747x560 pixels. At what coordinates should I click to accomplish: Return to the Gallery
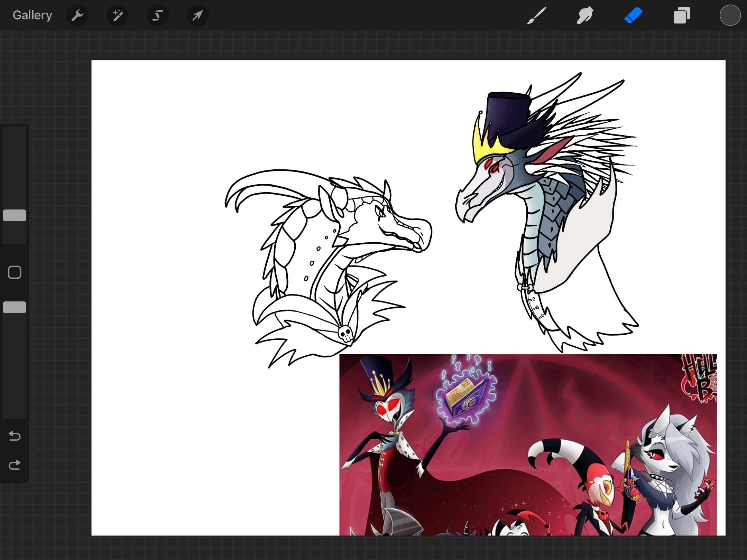click(32, 15)
